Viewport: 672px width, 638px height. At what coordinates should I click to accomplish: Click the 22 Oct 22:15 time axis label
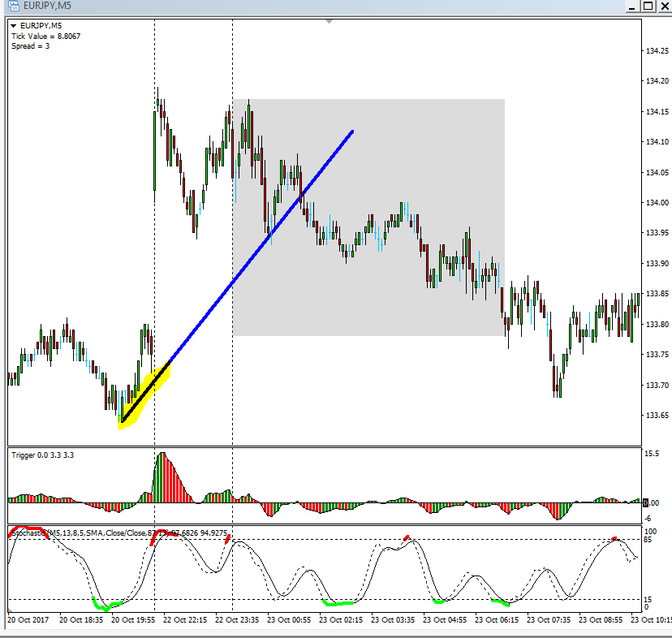(x=186, y=619)
